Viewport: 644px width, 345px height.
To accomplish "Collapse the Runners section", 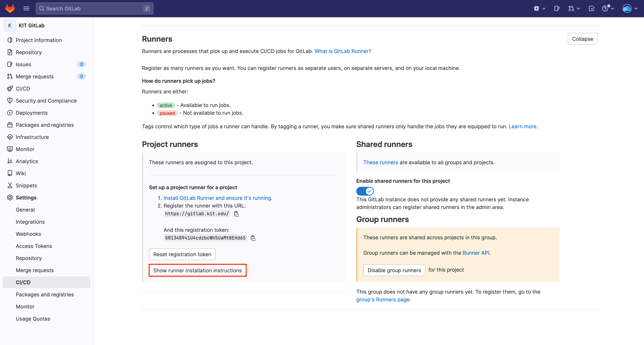I will pos(583,39).
